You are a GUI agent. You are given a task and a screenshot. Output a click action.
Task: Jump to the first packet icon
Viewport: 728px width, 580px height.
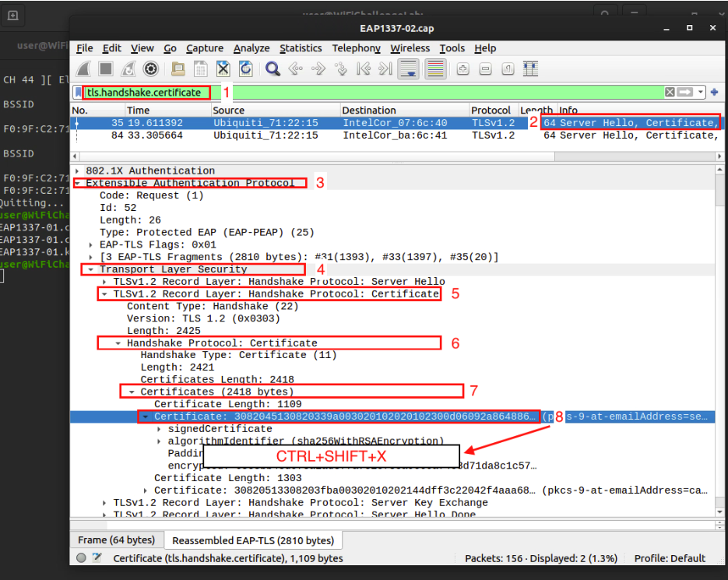pyautogui.click(x=364, y=69)
